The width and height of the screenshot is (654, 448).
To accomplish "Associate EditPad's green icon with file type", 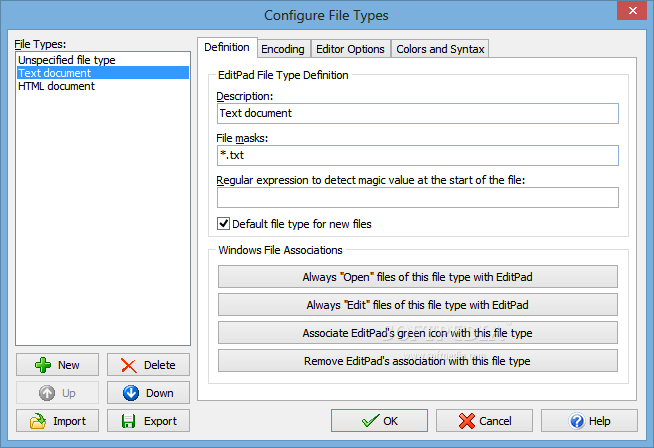I will (418, 332).
